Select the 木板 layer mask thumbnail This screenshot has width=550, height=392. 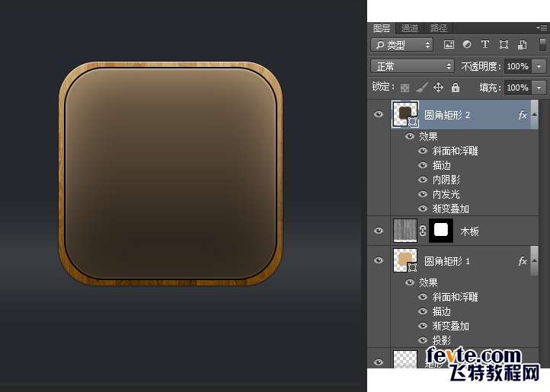pos(441,231)
